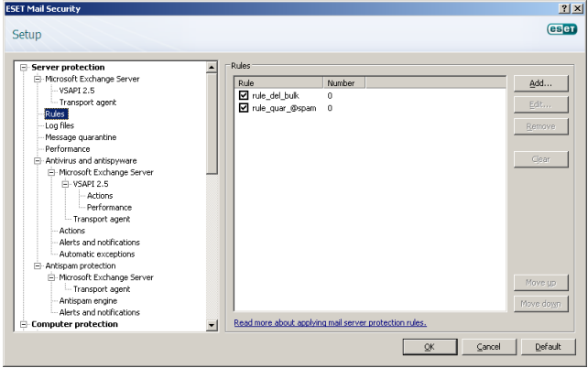Select the Rules tree item
The width and height of the screenshot is (588, 368).
click(x=55, y=114)
